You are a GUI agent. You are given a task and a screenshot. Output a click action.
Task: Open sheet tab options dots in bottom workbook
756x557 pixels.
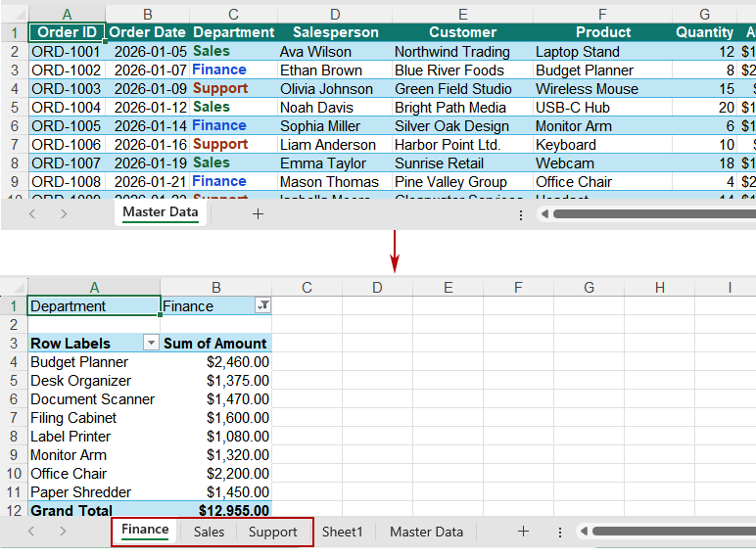pyautogui.click(x=560, y=532)
